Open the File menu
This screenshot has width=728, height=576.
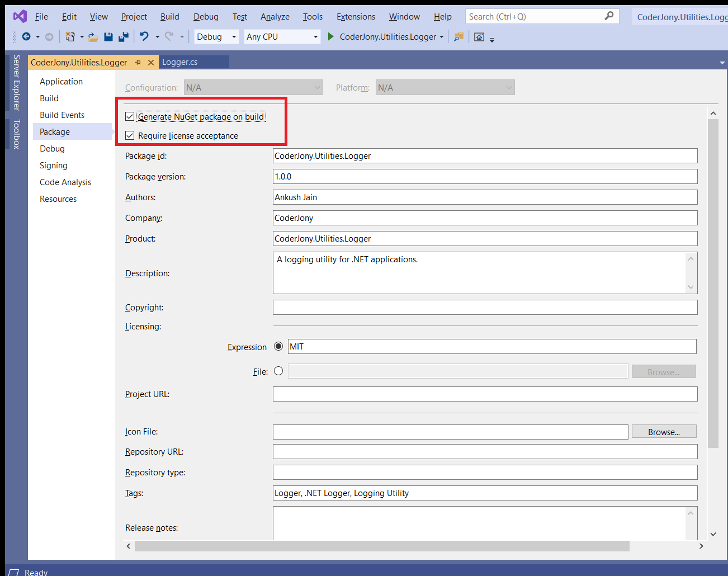coord(41,16)
